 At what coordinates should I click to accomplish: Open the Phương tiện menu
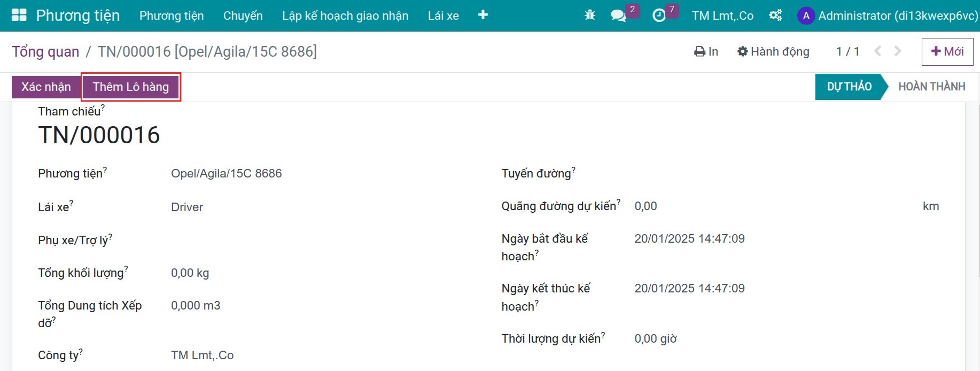point(172,16)
